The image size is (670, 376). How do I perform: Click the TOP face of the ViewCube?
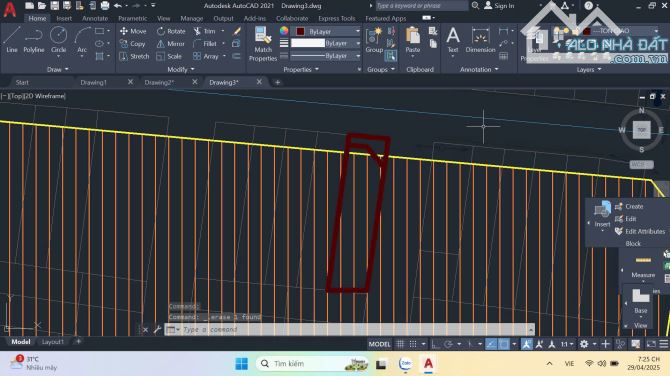click(641, 130)
